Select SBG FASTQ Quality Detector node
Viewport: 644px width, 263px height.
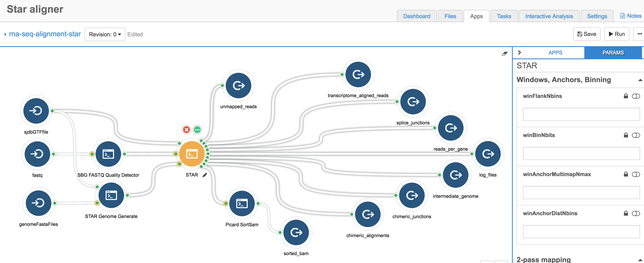coord(108,154)
